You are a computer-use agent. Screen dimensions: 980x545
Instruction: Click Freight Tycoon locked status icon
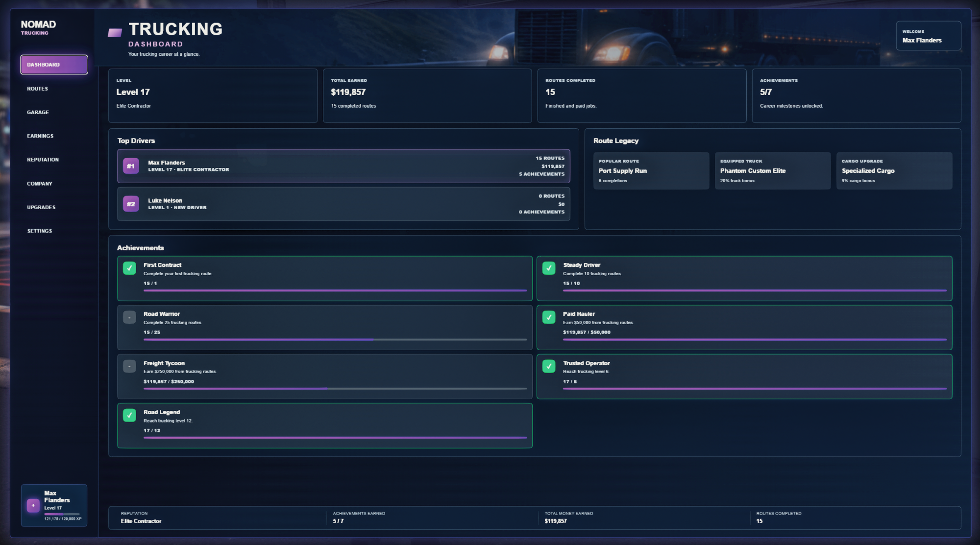129,366
